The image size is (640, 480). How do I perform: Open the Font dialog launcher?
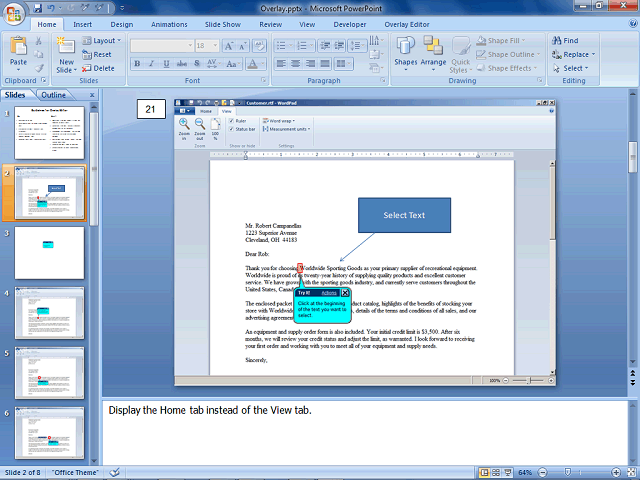click(x=264, y=80)
